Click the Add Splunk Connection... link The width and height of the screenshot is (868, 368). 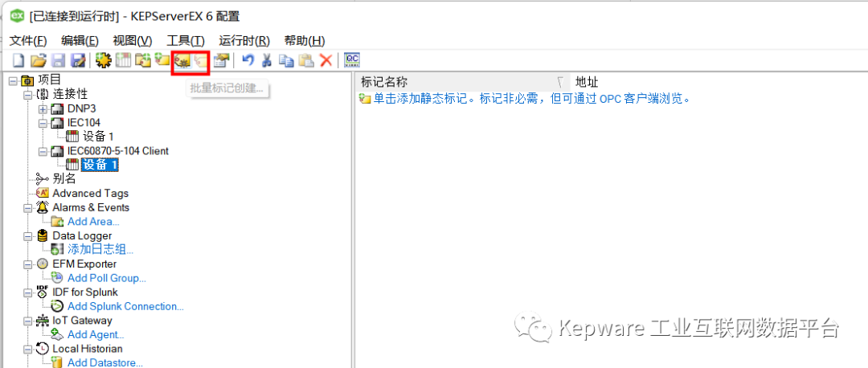pyautogui.click(x=125, y=307)
